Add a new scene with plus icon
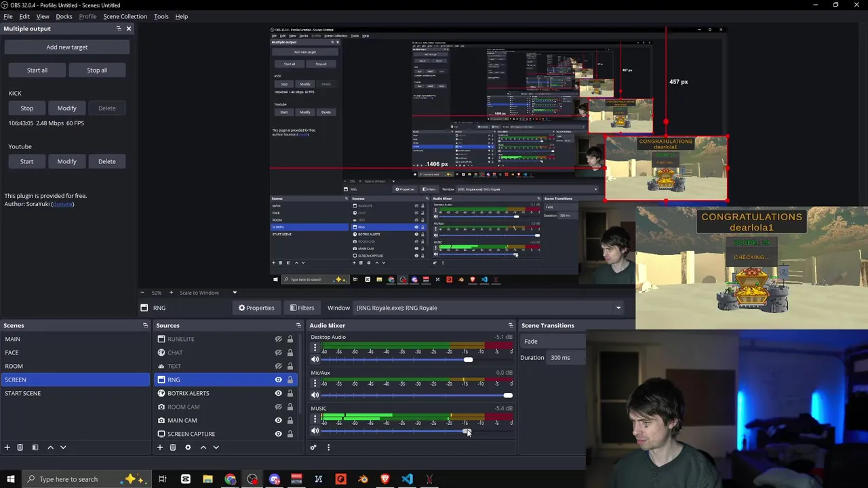 7,447
